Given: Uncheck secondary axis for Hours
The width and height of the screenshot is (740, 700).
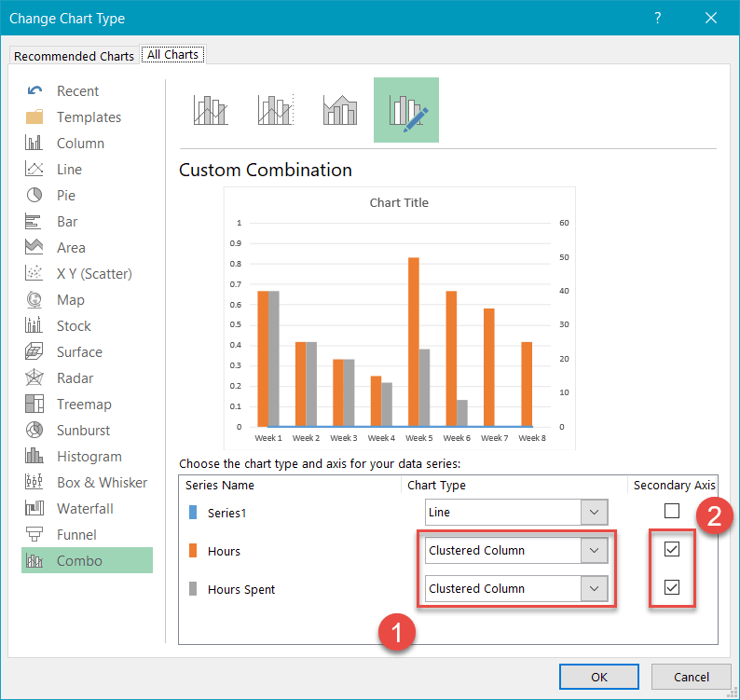Looking at the screenshot, I should pyautogui.click(x=672, y=549).
